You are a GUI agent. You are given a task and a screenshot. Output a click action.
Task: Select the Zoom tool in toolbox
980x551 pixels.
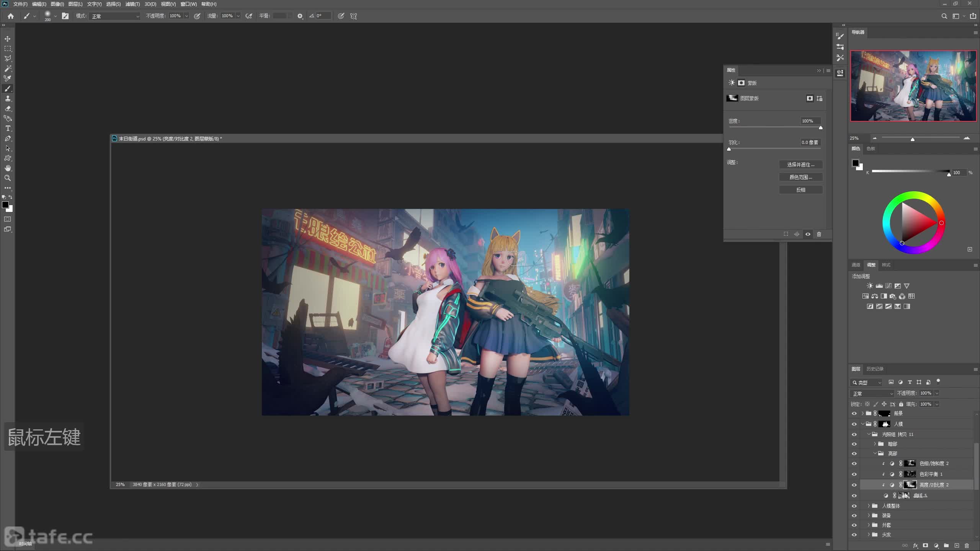pyautogui.click(x=8, y=178)
